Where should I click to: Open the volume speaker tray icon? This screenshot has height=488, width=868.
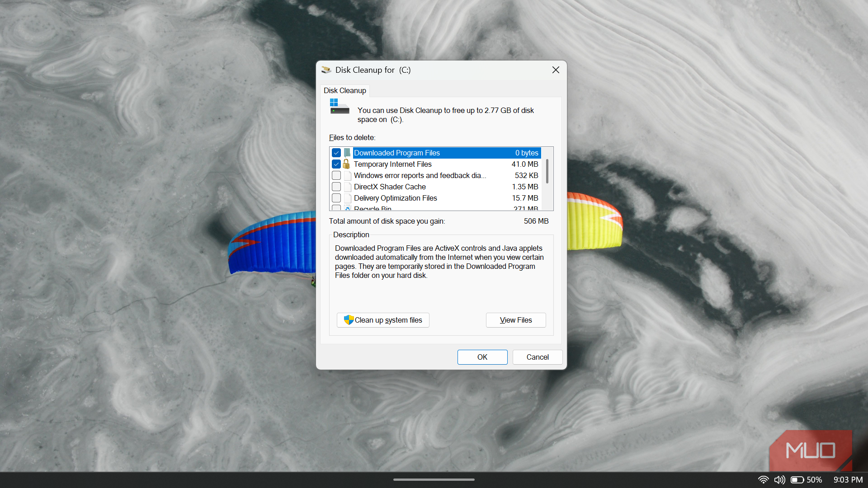click(x=779, y=480)
